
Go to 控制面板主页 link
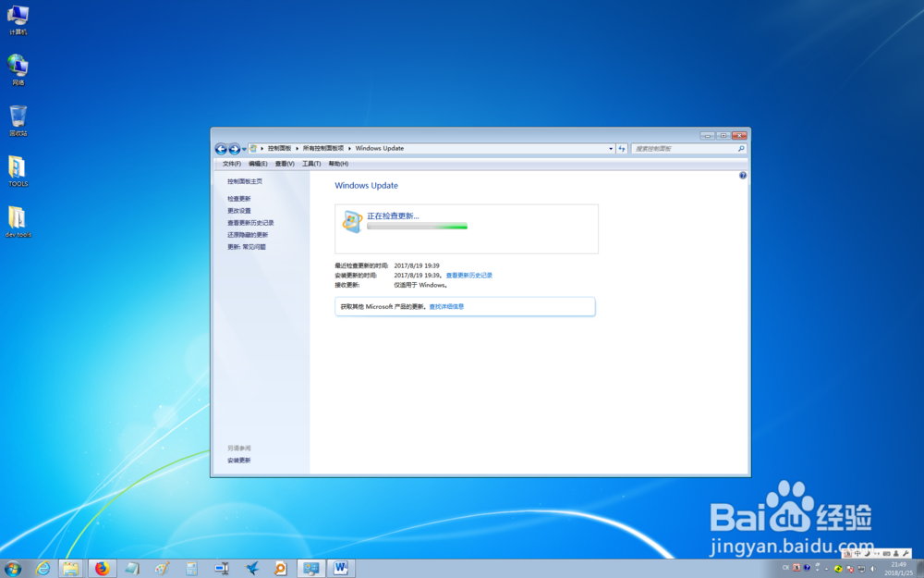pyautogui.click(x=245, y=181)
